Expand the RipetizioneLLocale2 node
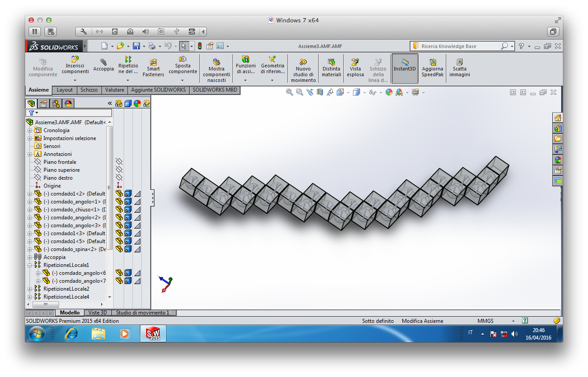This screenshot has width=588, height=377. [30, 289]
